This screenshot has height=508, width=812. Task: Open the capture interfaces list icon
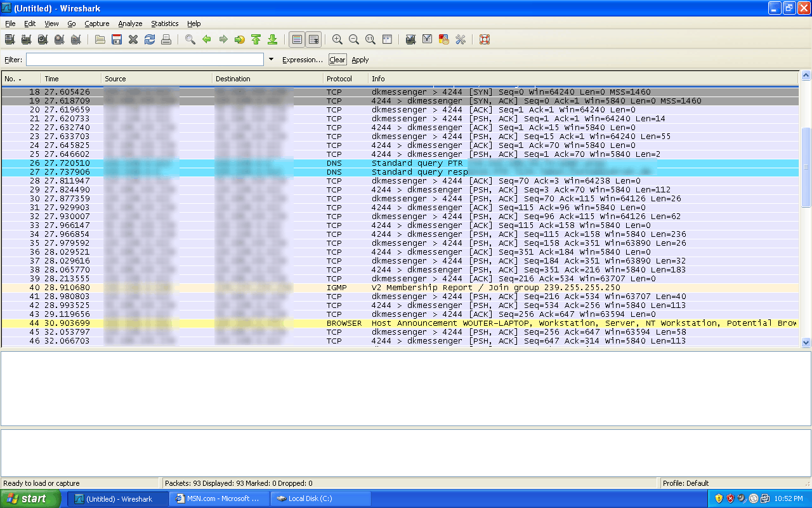point(10,39)
